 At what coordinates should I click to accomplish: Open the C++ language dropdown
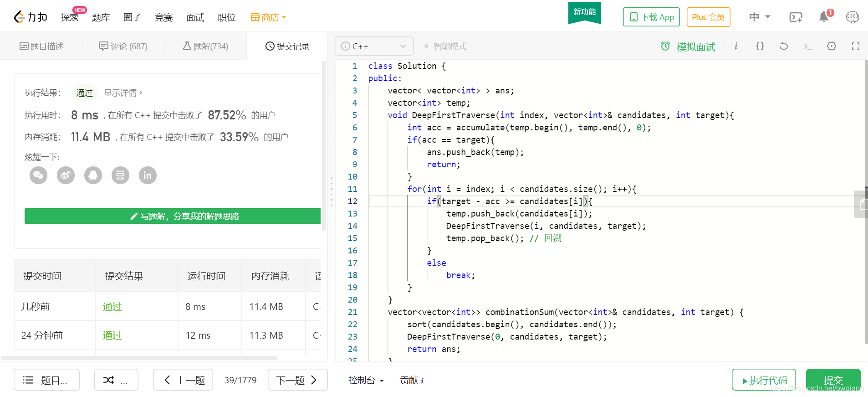pyautogui.click(x=374, y=46)
